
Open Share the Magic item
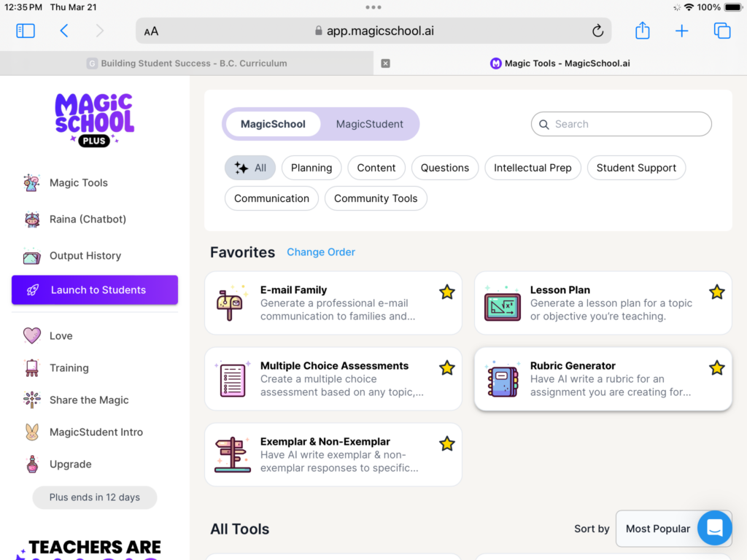click(x=95, y=400)
